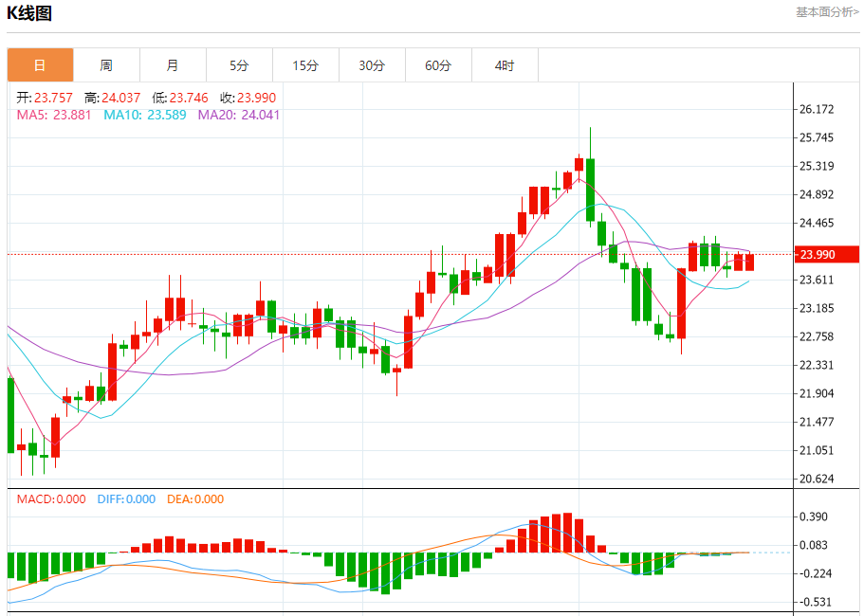Click the -0.531 MACD axis label
Viewport: 864px width, 616px height.
pyautogui.click(x=814, y=602)
